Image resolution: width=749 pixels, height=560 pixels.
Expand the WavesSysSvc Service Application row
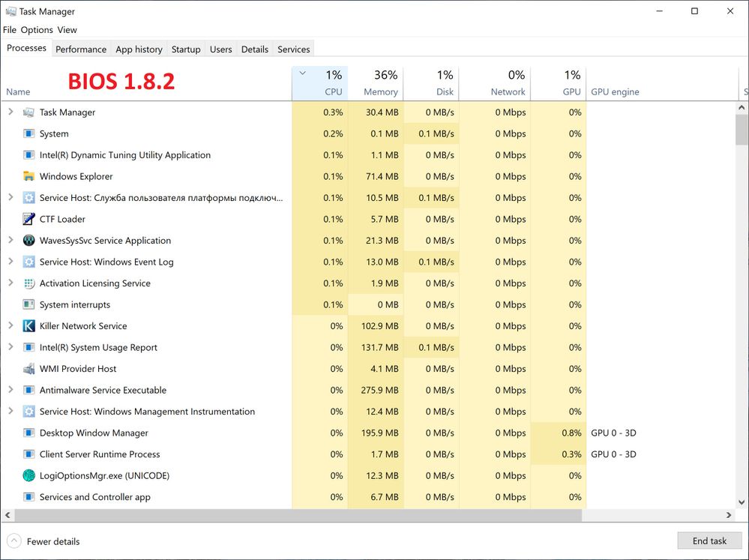pos(10,240)
